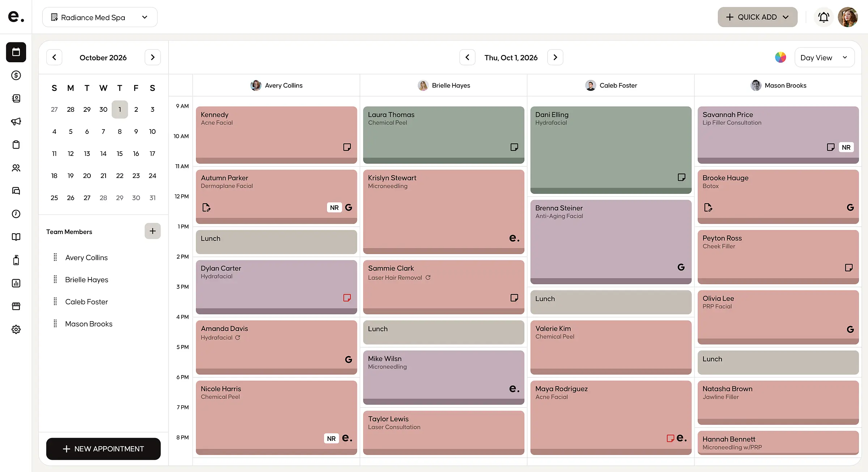Open the user profile avatar

click(x=848, y=17)
